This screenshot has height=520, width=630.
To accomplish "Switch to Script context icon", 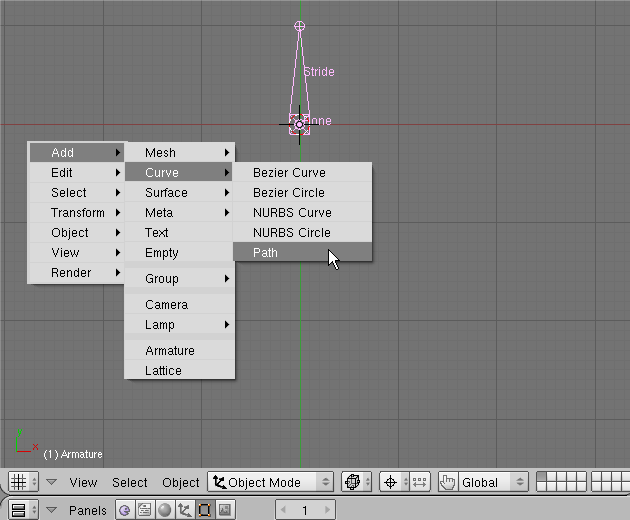I will point(145,510).
